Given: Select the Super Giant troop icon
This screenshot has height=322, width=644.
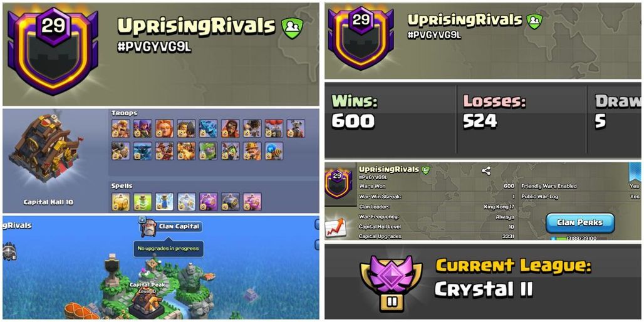Looking at the screenshot, I should pos(164,128).
